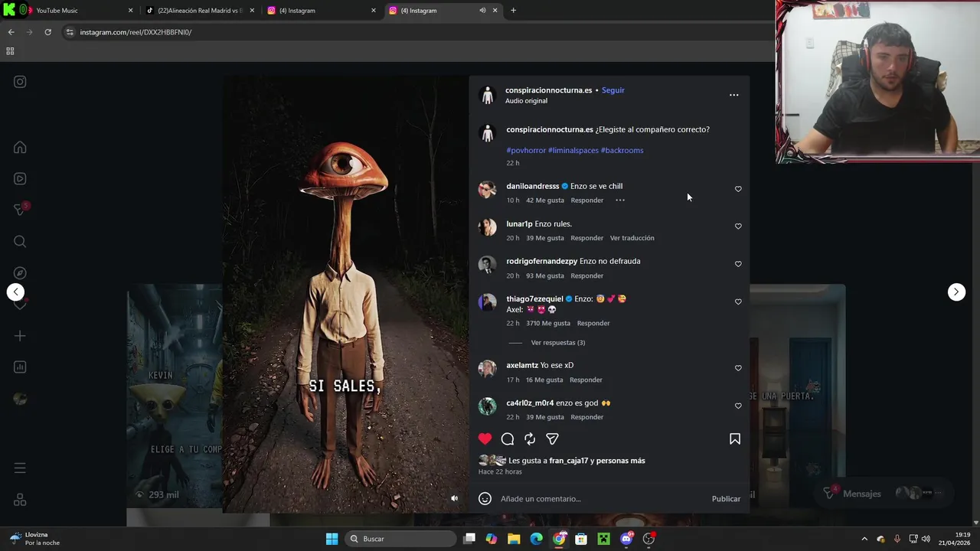The width and height of the screenshot is (980, 551).
Task: Open the more options dots on daniloandresss comment
Action: [x=620, y=201]
